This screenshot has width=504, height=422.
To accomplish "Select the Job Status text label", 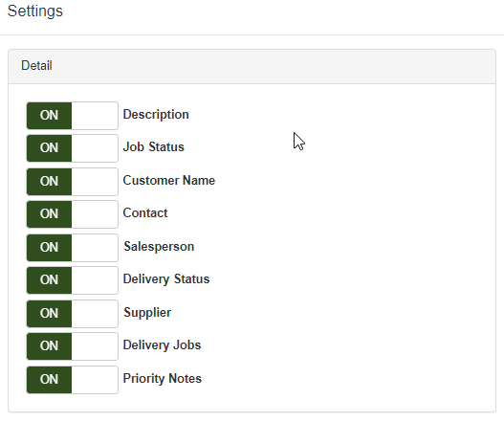I will click(154, 147).
